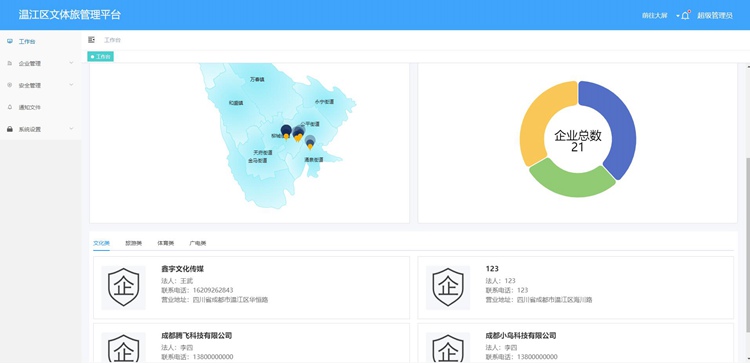
Task: Click the 天府街道 map label
Action: [x=263, y=153]
